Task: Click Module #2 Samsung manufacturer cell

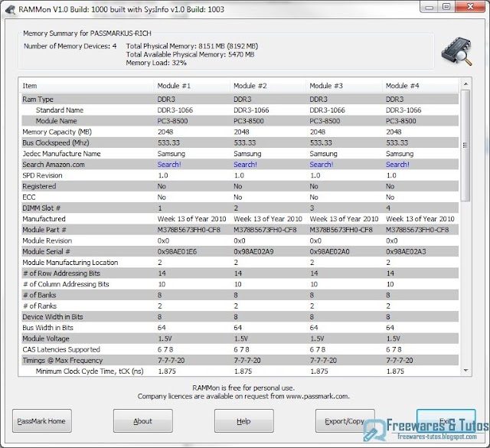Action: coord(247,154)
